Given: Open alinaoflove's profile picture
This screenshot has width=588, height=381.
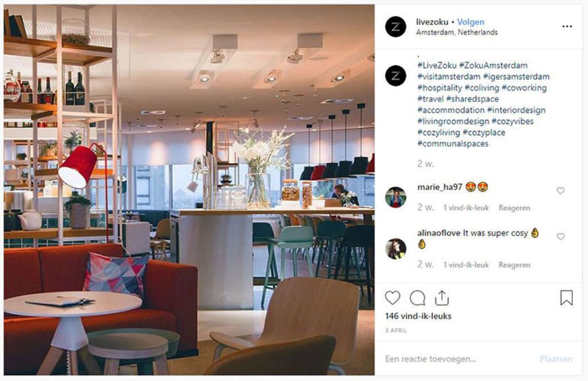Looking at the screenshot, I should point(396,248).
